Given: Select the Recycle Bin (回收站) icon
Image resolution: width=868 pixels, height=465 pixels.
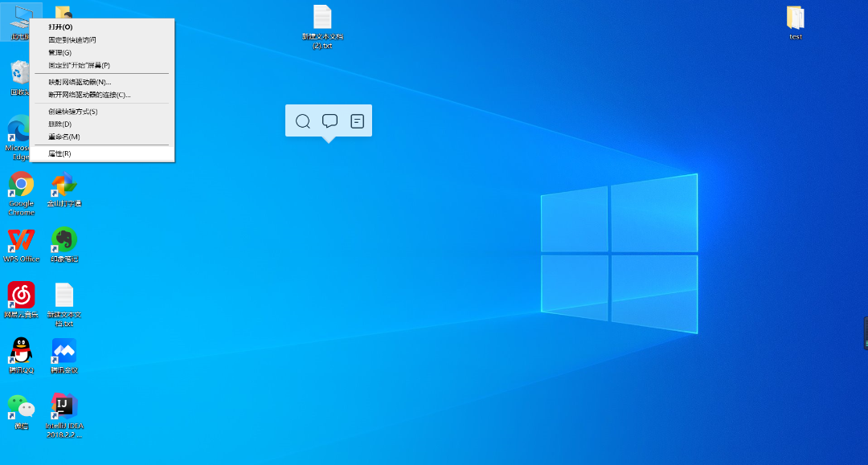Looking at the screenshot, I should (18, 78).
